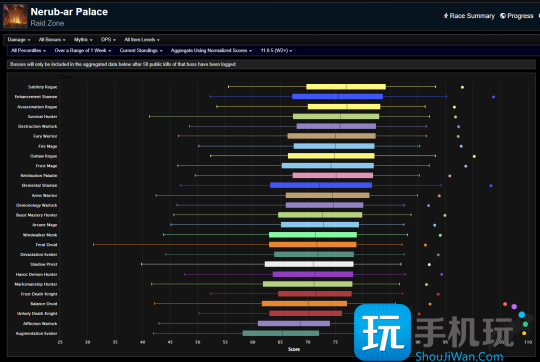Viewport: 540px width, 362px height.
Task: Click the Elemental Shaman row label
Action: pos(40,185)
